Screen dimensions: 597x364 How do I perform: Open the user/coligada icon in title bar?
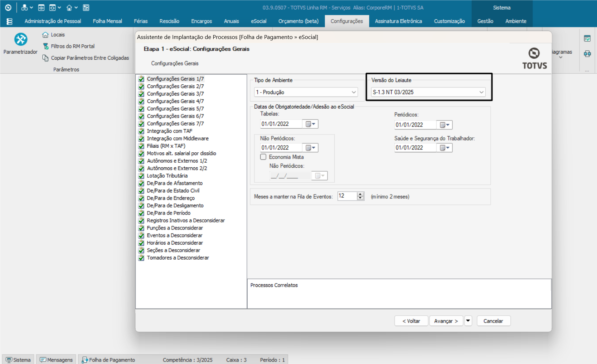tap(24, 8)
